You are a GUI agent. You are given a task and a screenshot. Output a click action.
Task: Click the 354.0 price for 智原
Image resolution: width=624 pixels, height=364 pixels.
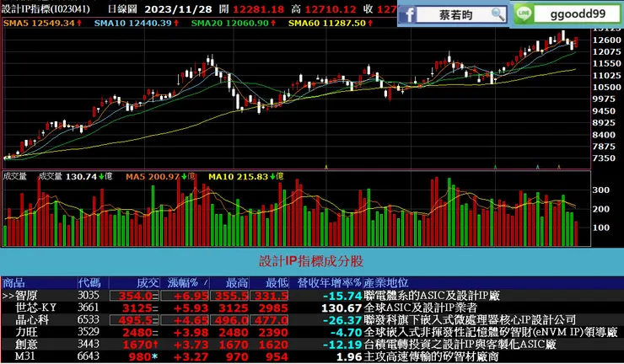tap(137, 296)
